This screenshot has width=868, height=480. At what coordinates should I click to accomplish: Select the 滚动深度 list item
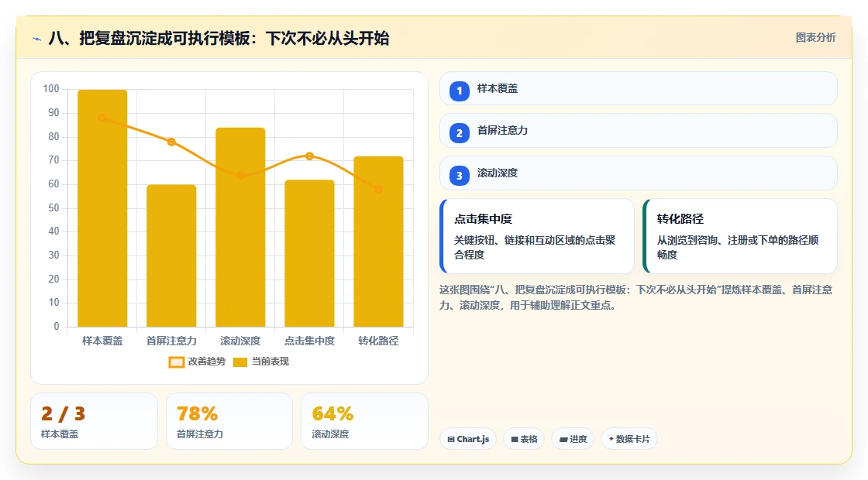(638, 173)
